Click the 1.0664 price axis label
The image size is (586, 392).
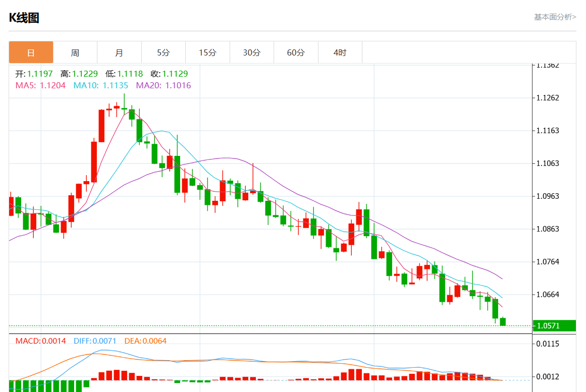coord(548,295)
